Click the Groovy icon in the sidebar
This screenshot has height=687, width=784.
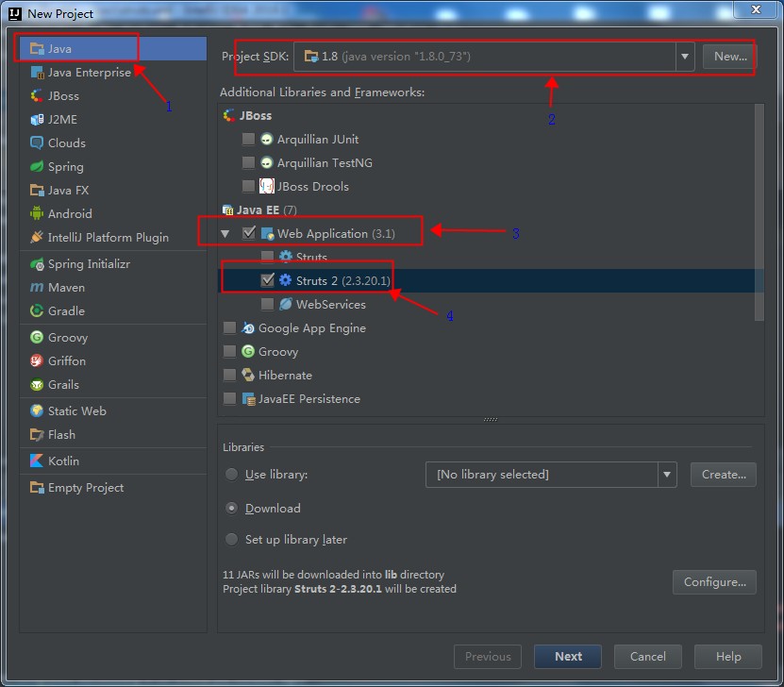(x=37, y=337)
